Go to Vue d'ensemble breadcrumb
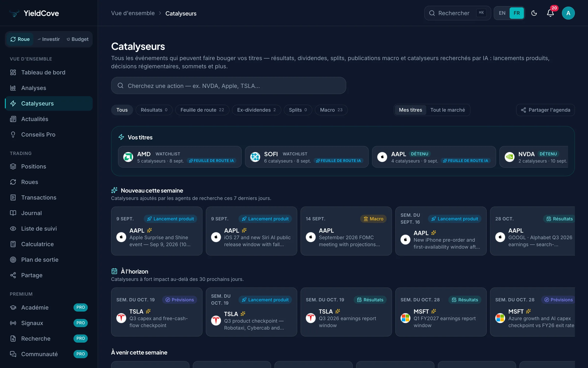 pyautogui.click(x=133, y=13)
